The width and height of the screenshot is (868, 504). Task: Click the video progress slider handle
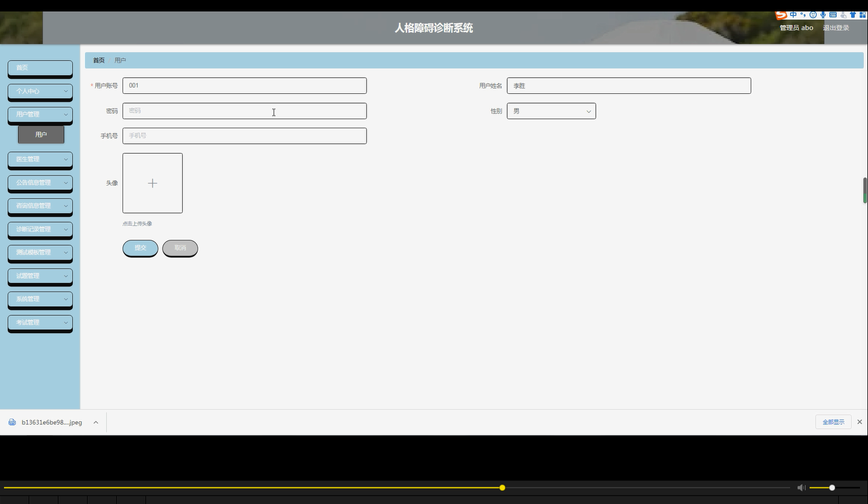[502, 487]
